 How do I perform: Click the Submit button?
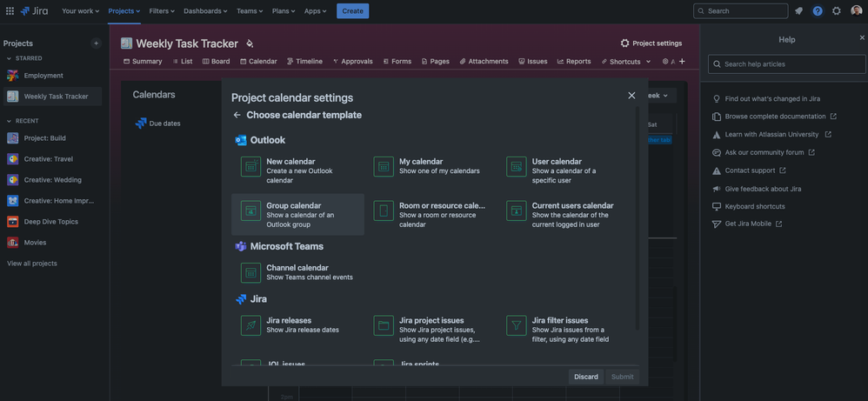click(x=622, y=377)
